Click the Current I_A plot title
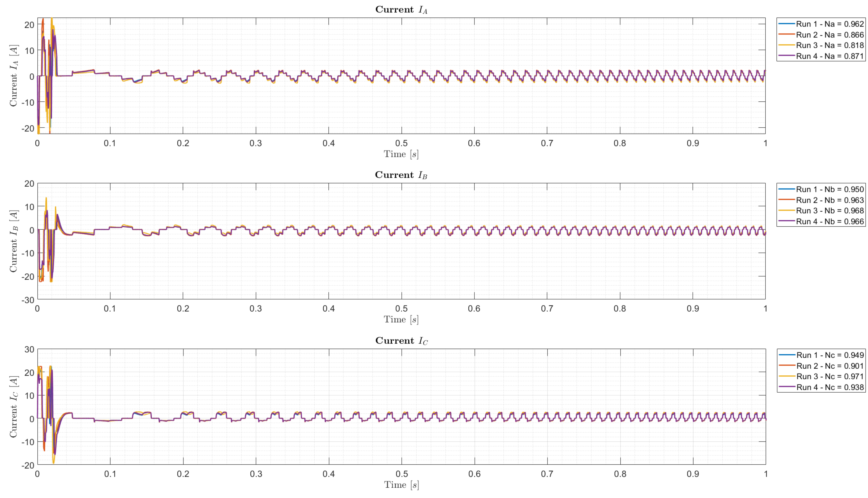 (x=401, y=10)
